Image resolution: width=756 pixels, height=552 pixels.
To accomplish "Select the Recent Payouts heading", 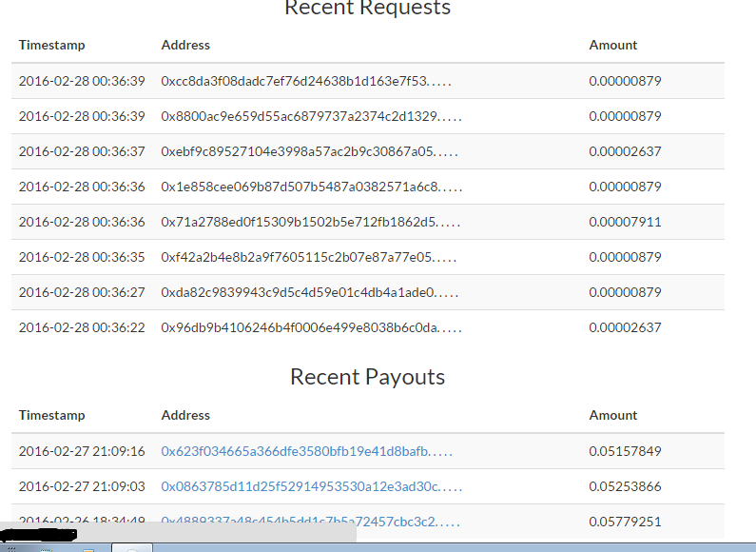I will click(367, 377).
